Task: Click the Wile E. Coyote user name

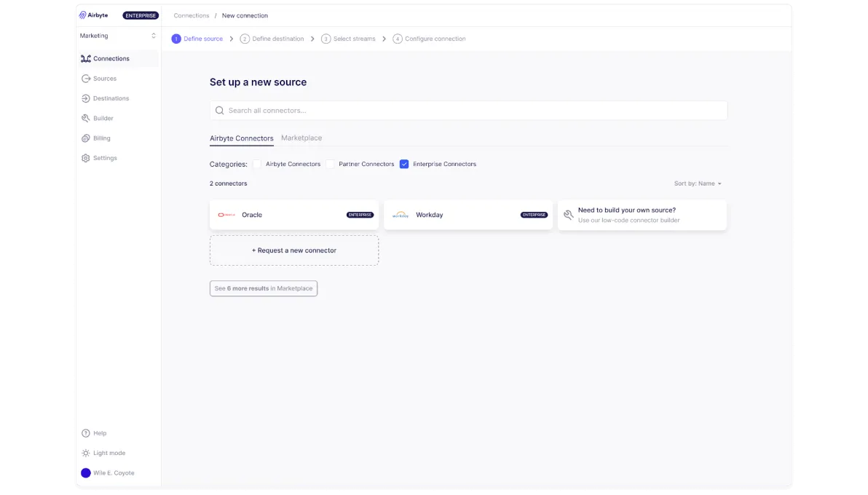Action: tap(114, 473)
